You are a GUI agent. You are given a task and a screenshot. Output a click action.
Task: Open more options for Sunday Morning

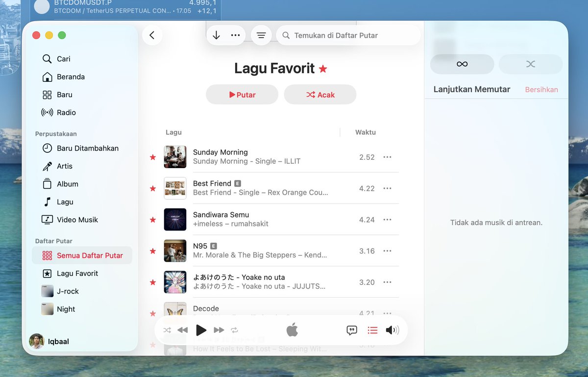coord(387,157)
